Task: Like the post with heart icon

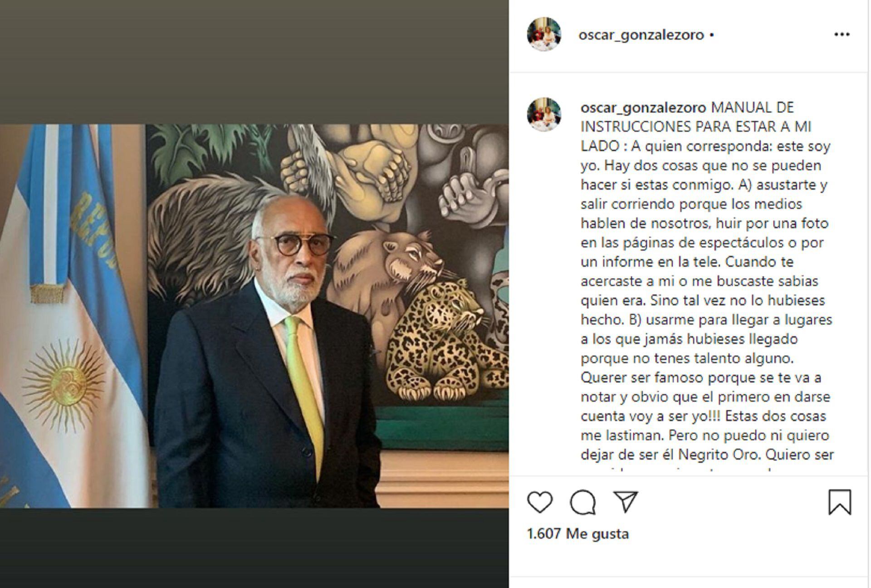Action: point(540,502)
